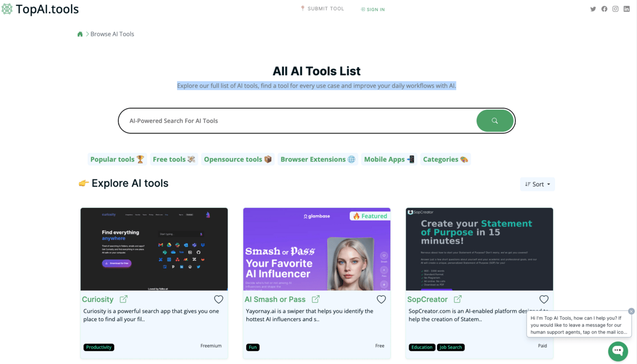Screen dimensions: 637x364
Task: Click the Fun tag
Action: (253, 347)
